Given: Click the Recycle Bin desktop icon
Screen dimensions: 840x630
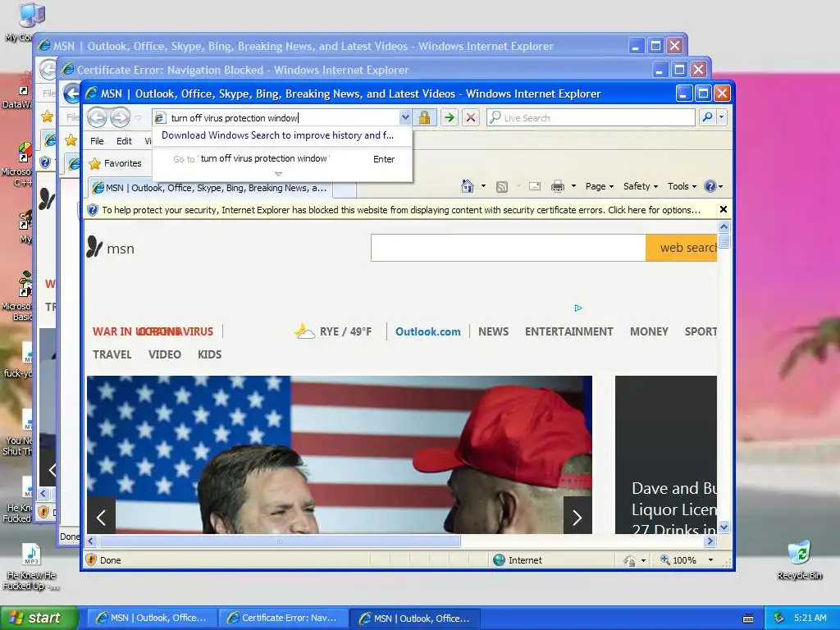Looking at the screenshot, I should (799, 559).
